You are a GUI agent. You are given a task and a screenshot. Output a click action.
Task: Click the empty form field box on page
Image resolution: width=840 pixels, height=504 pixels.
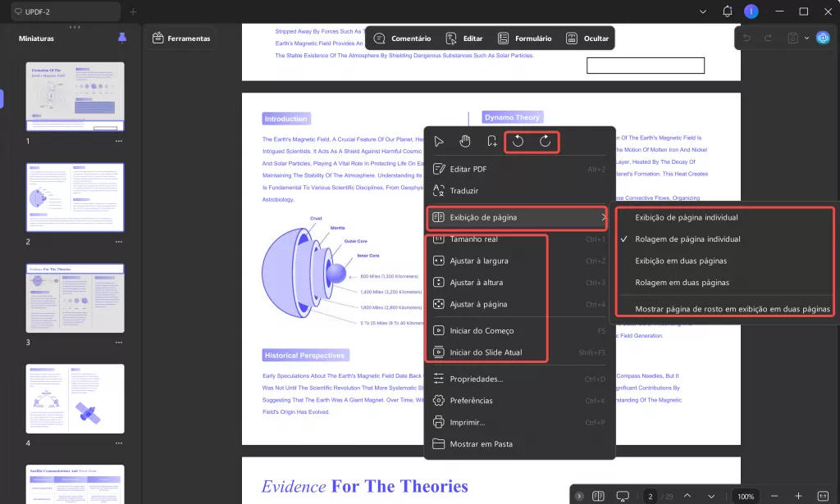pyautogui.click(x=646, y=66)
